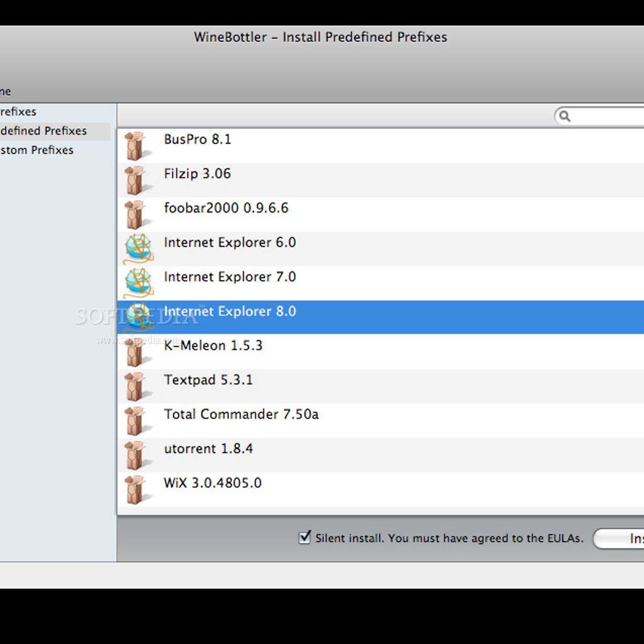Select WiX 3.0.4805.0 list entry
644x644 pixels.
(213, 484)
